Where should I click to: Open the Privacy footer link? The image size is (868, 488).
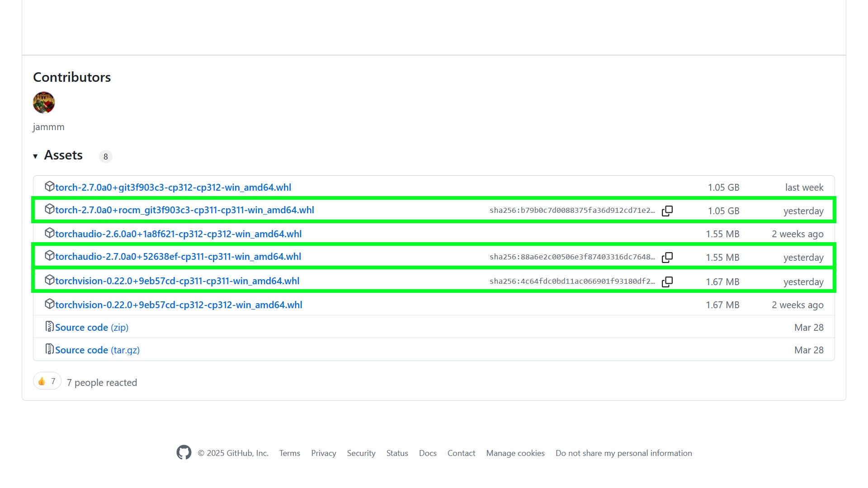[324, 453]
